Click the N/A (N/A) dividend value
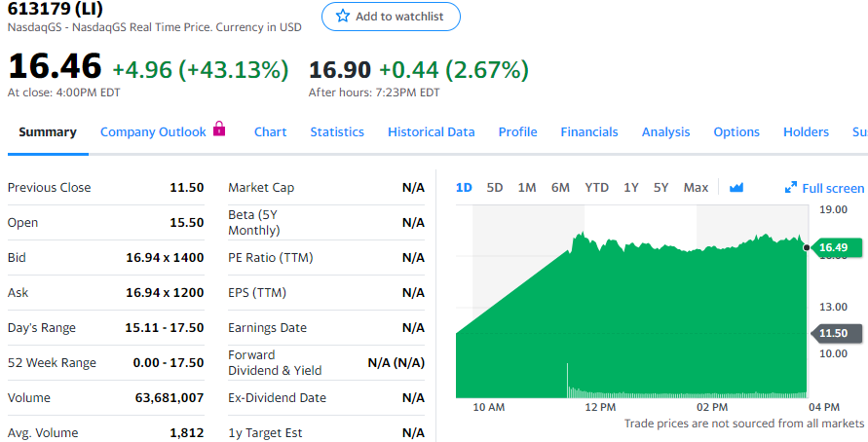This screenshot has width=868, height=442. point(396,363)
